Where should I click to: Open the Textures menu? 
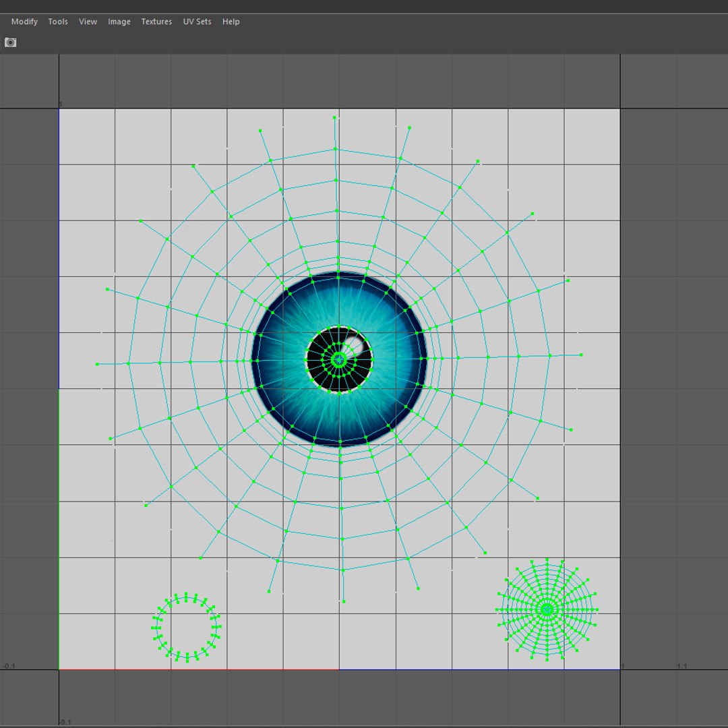click(156, 22)
